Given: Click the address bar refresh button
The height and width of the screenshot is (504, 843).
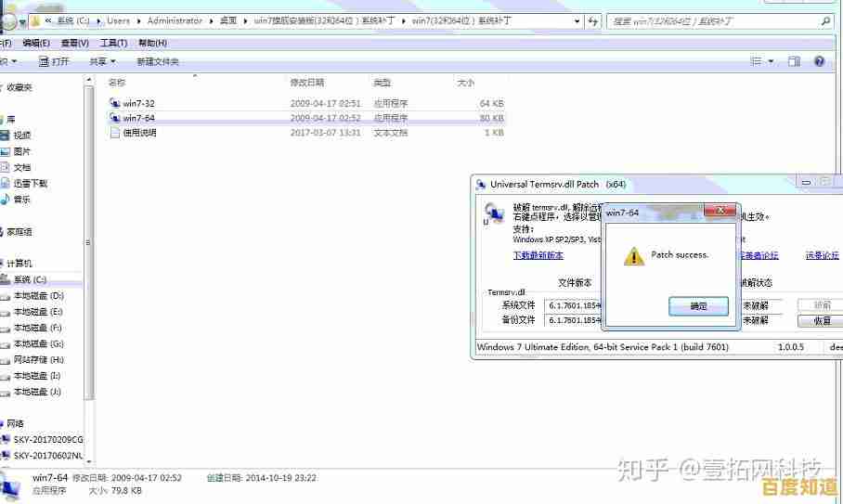Looking at the screenshot, I should click(591, 20).
